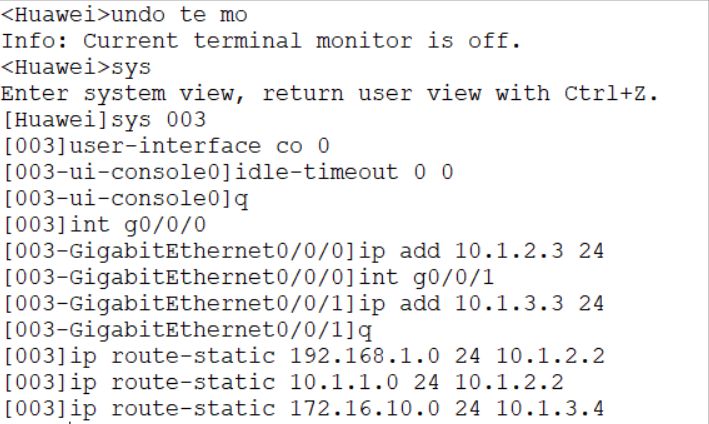709x424 pixels.
Task: Click the 'int g0/0/0' command line
Action: tap(104, 225)
